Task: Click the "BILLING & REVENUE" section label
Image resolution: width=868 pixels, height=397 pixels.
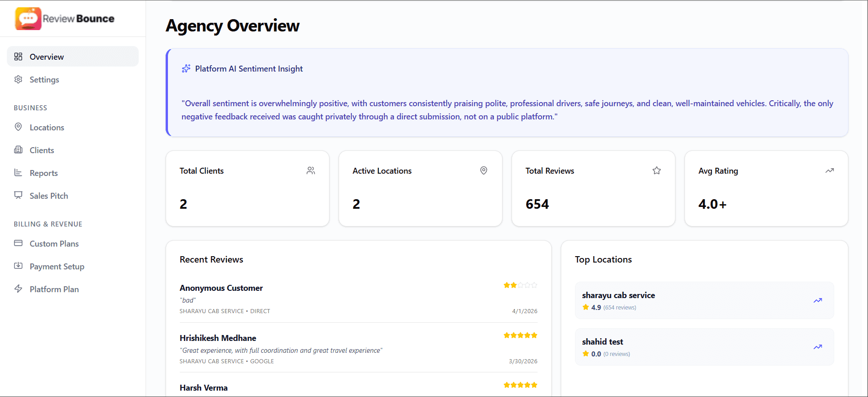Action: click(48, 224)
